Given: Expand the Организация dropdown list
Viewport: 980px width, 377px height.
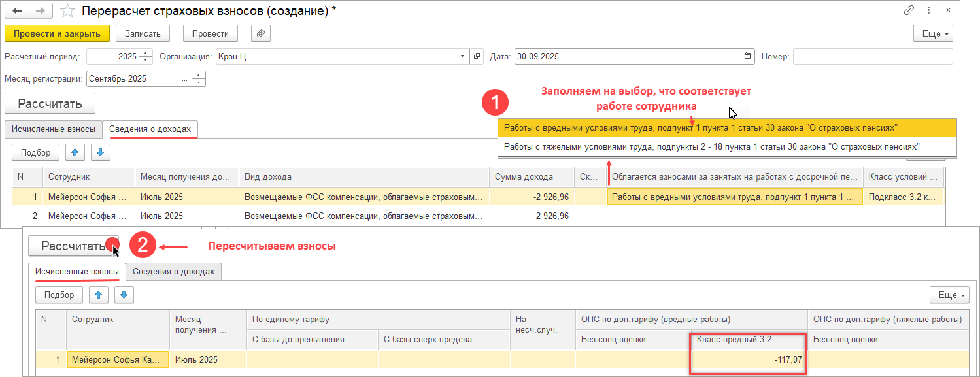Looking at the screenshot, I should (463, 57).
